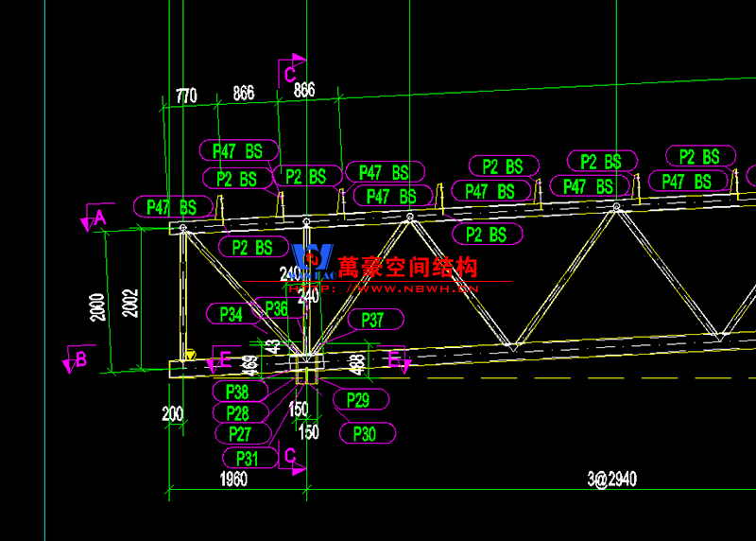
Task: Select the section B arrow marker
Action: click(x=76, y=359)
